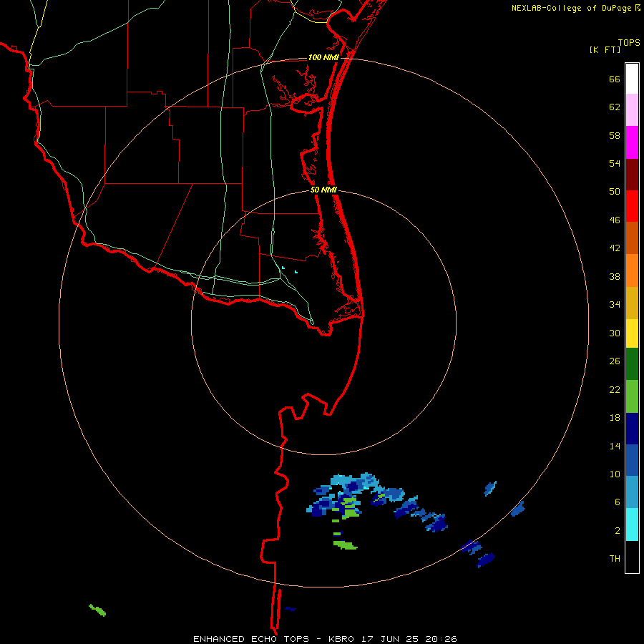Click the 'ENHANCED ECHO TOPS' product title
This screenshot has width=644, height=644.
pyautogui.click(x=251, y=639)
